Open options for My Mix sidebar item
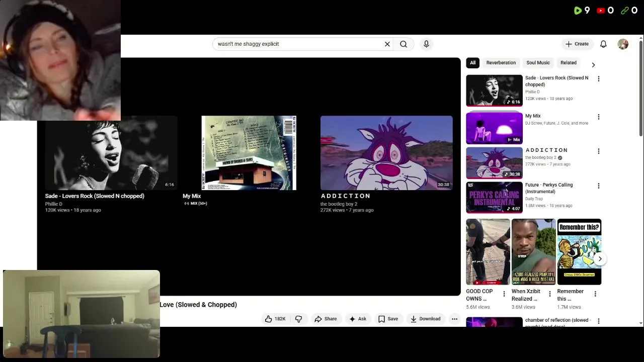Screen dimensions: 644x362 (x=599, y=117)
